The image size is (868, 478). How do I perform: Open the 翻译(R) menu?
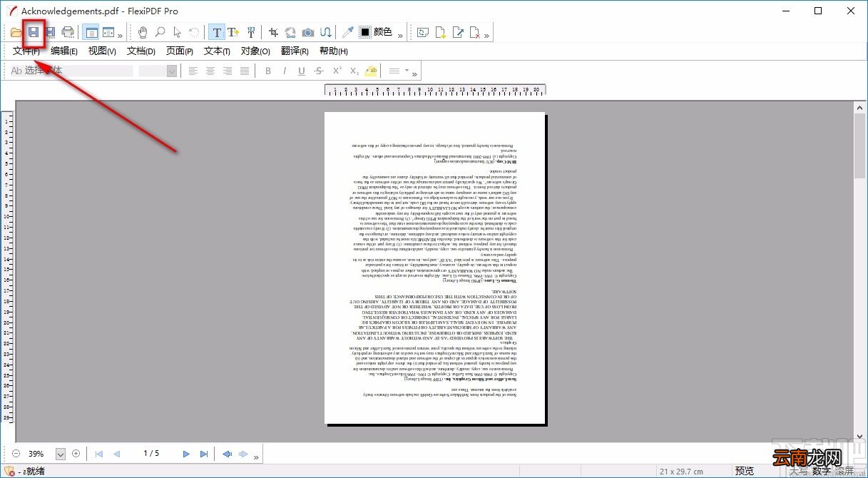pyautogui.click(x=295, y=51)
